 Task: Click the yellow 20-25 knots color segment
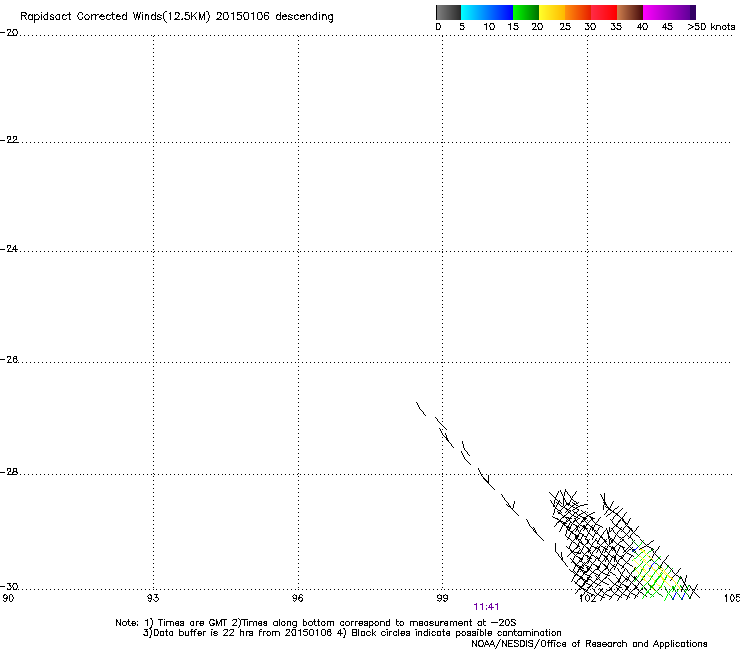point(552,12)
